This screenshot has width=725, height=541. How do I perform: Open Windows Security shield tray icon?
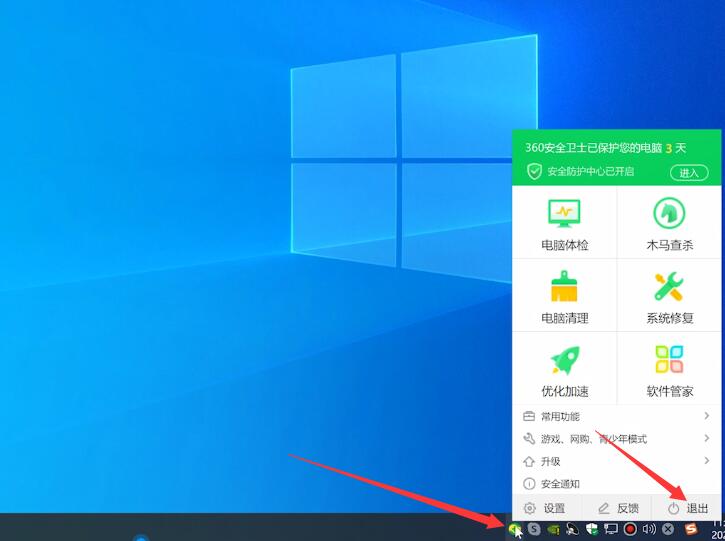(591, 529)
